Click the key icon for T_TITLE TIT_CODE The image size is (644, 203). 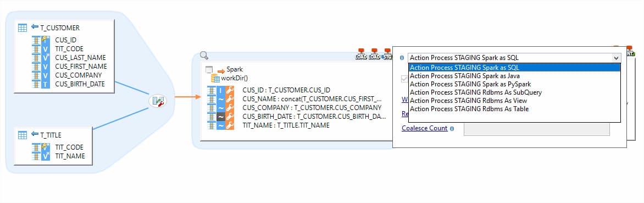coord(46,147)
